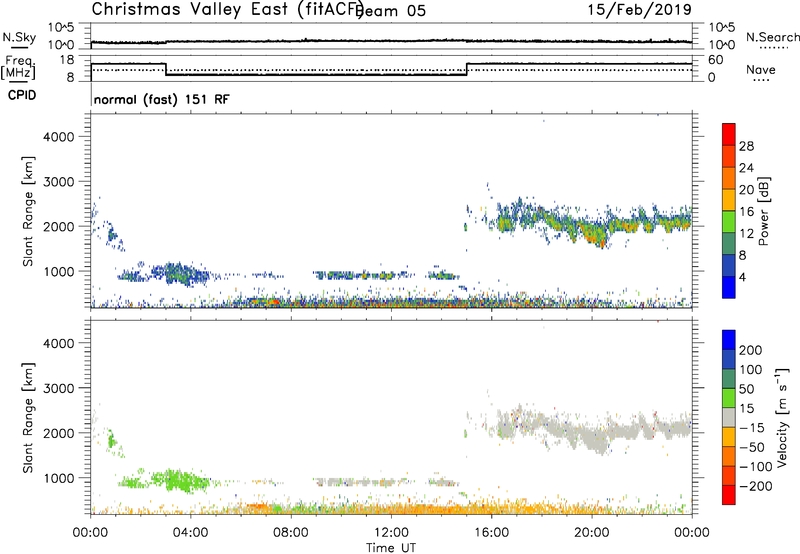Click the "12:00" time tick label
The image size is (800, 554).
click(391, 533)
